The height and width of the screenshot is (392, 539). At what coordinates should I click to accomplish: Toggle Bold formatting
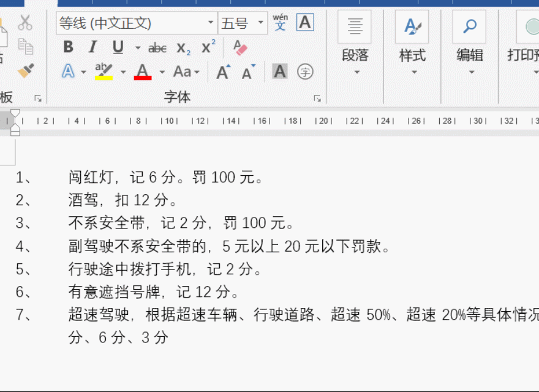point(68,47)
